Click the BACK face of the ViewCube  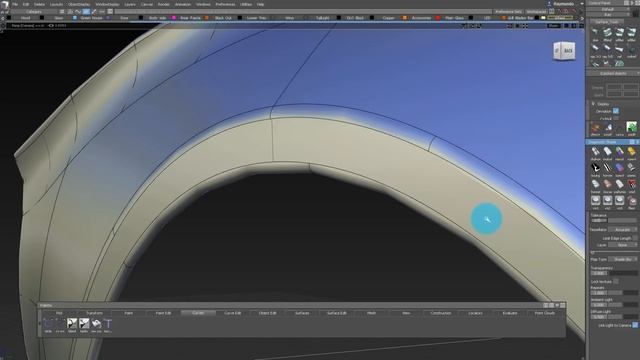point(568,51)
